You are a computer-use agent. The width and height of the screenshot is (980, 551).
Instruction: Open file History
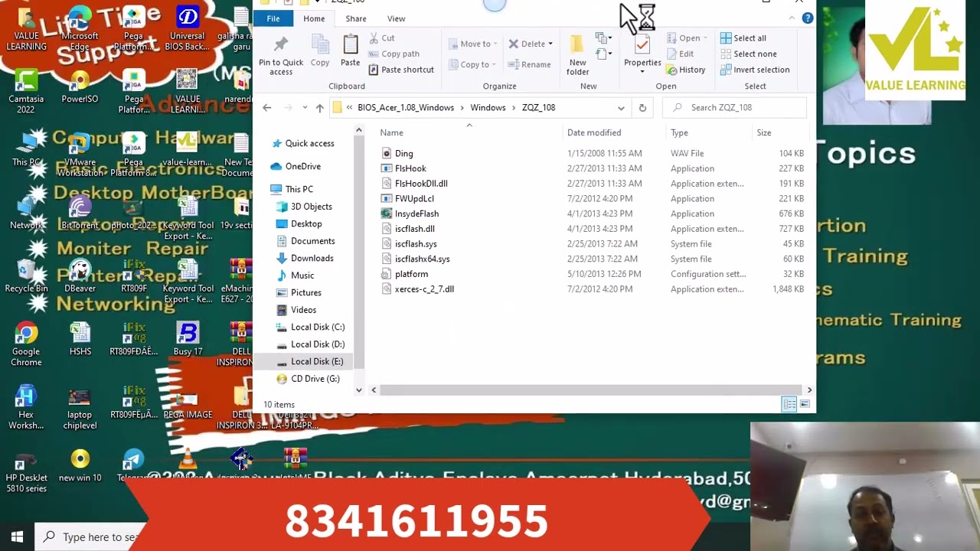(x=685, y=70)
